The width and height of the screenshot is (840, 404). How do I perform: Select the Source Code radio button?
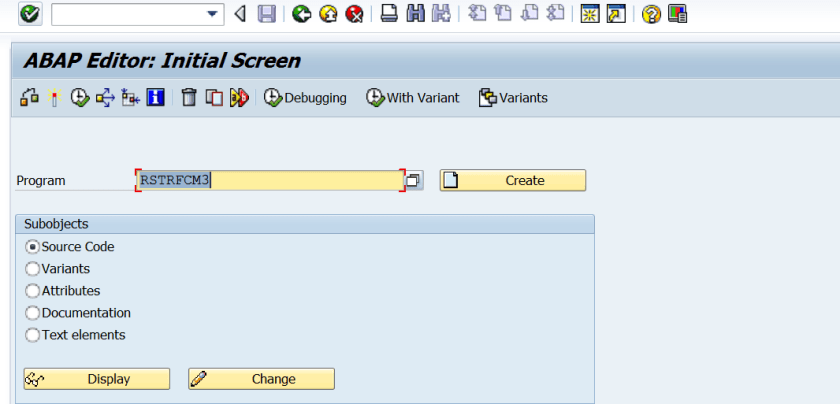33,247
